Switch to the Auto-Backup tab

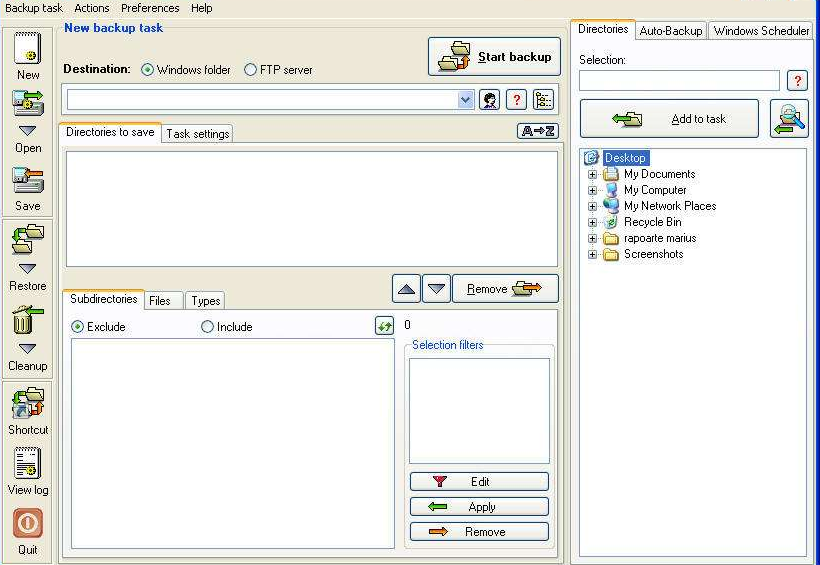point(671,31)
